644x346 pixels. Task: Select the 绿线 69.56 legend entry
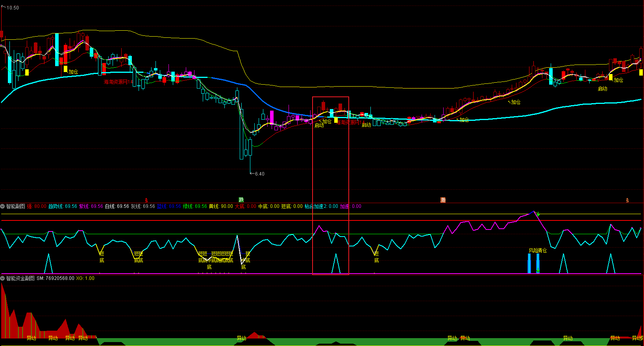tap(195, 206)
